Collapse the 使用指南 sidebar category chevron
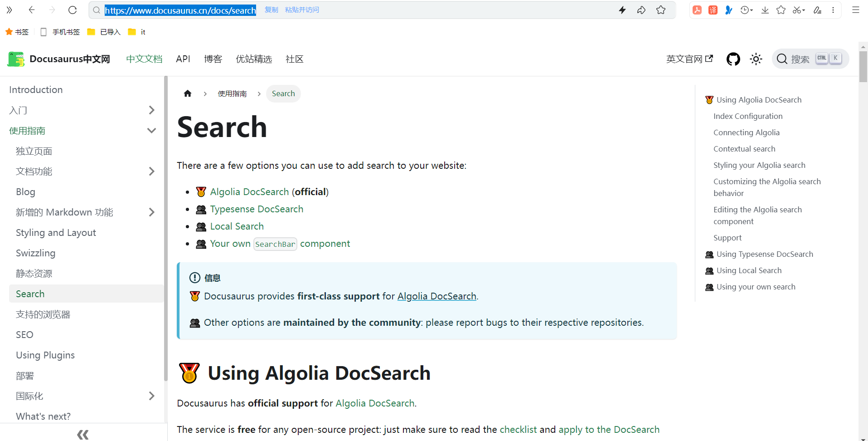 click(151, 131)
